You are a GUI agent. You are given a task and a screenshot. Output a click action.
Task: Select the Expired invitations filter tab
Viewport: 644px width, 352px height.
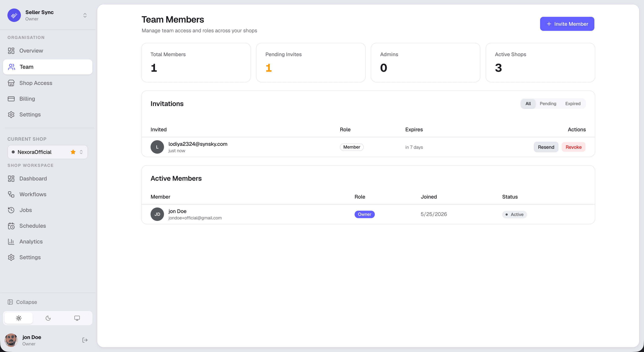573,104
